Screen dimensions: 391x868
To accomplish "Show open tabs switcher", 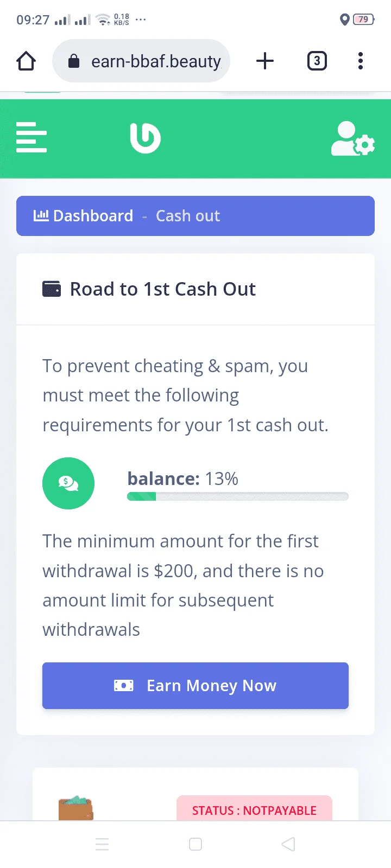I will click(317, 61).
